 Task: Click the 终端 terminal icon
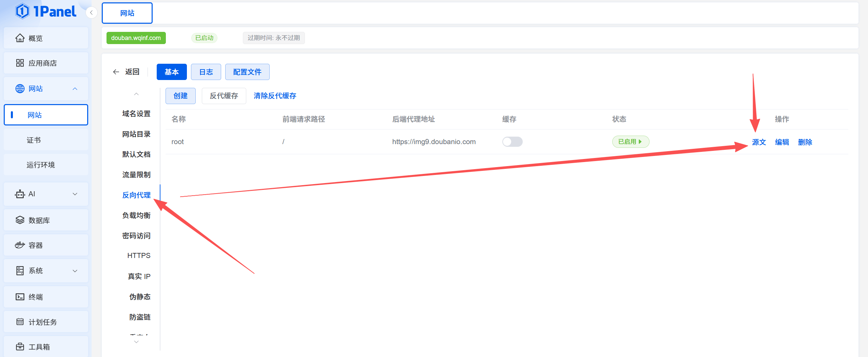coord(20,297)
